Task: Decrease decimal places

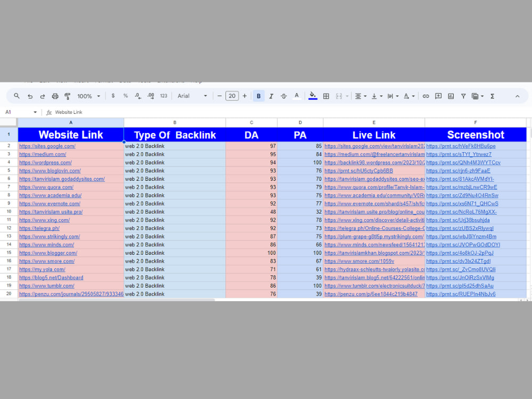Action: [x=138, y=96]
